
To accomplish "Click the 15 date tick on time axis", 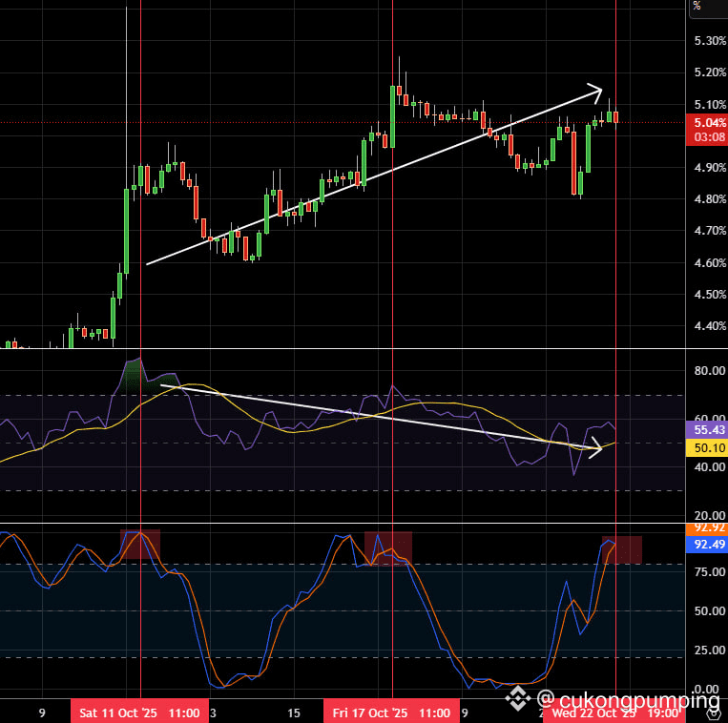I will pos(294,713).
